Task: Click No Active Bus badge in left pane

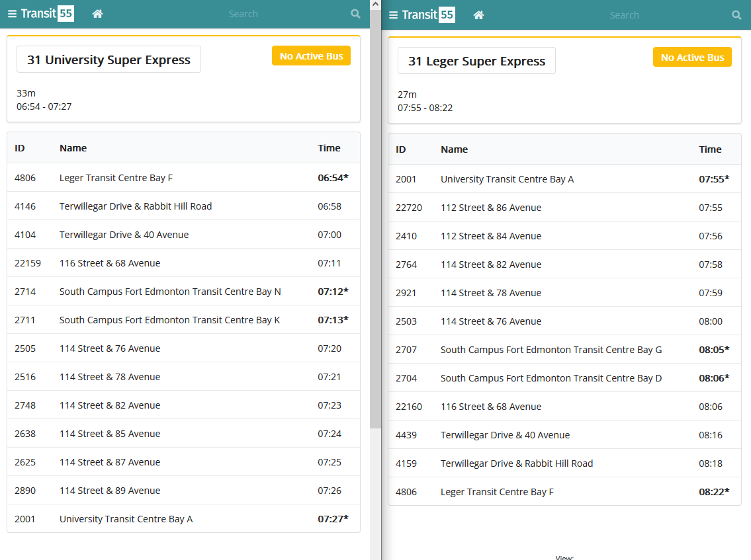Action: click(311, 56)
